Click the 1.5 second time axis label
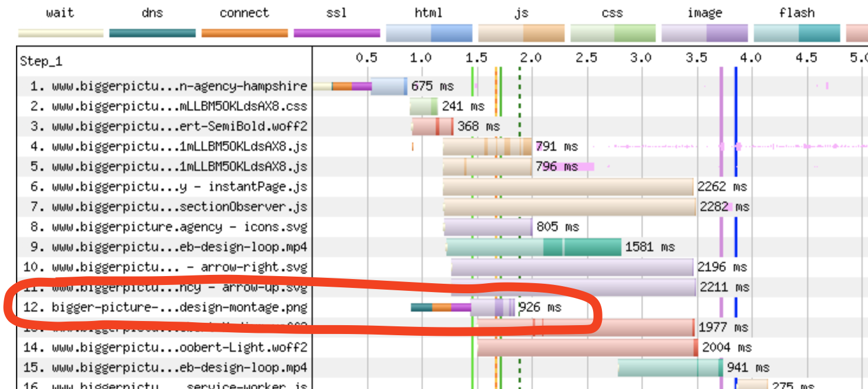The height and width of the screenshot is (389, 868). (x=477, y=58)
